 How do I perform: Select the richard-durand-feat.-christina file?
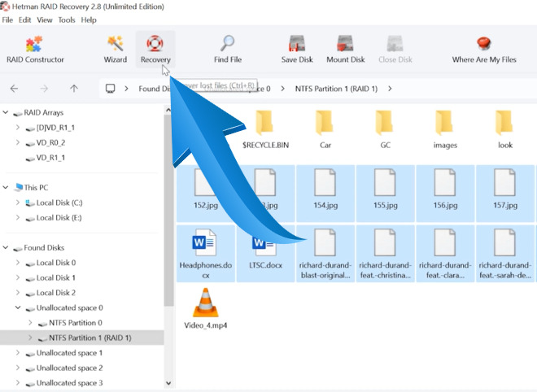point(386,254)
